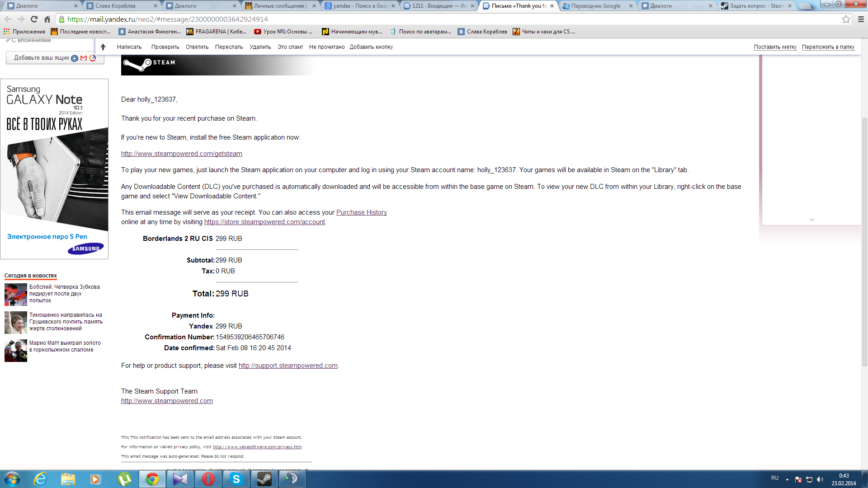
Task: Click Проверить to check mail
Action: click(x=165, y=47)
